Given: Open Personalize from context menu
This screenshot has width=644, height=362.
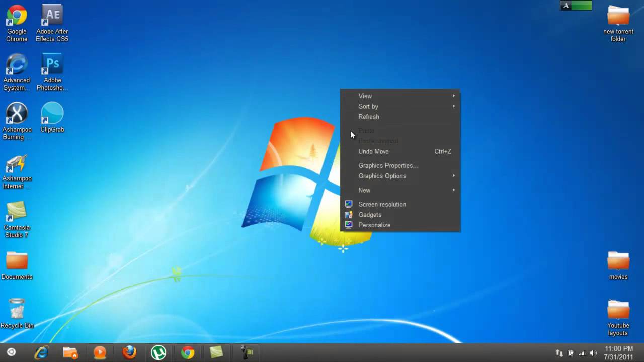Looking at the screenshot, I should point(400,225).
